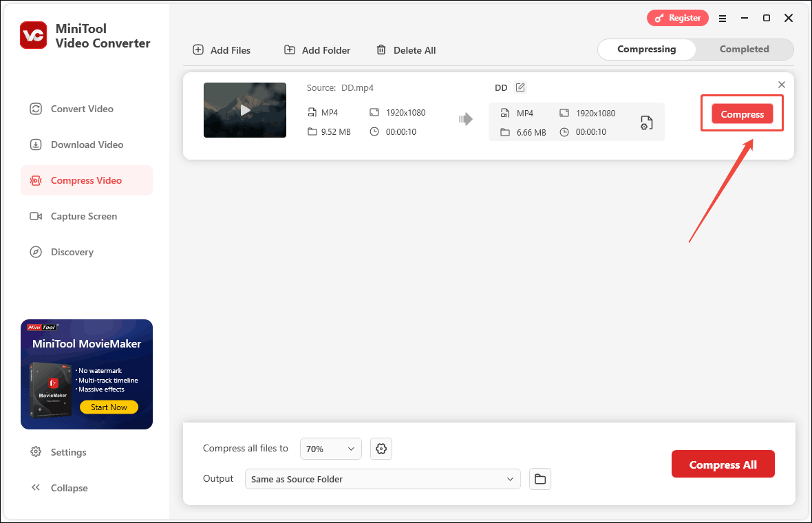Close the MiniTool Video Converter window

pyautogui.click(x=789, y=18)
